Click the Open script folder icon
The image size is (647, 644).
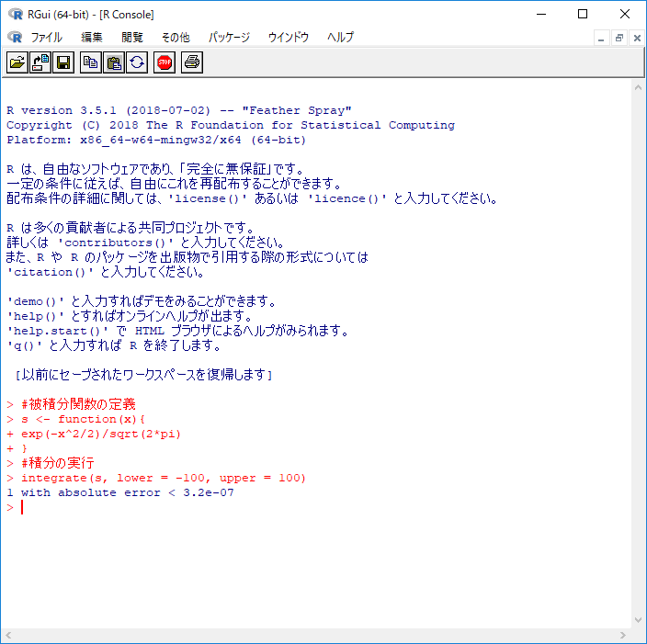17,62
